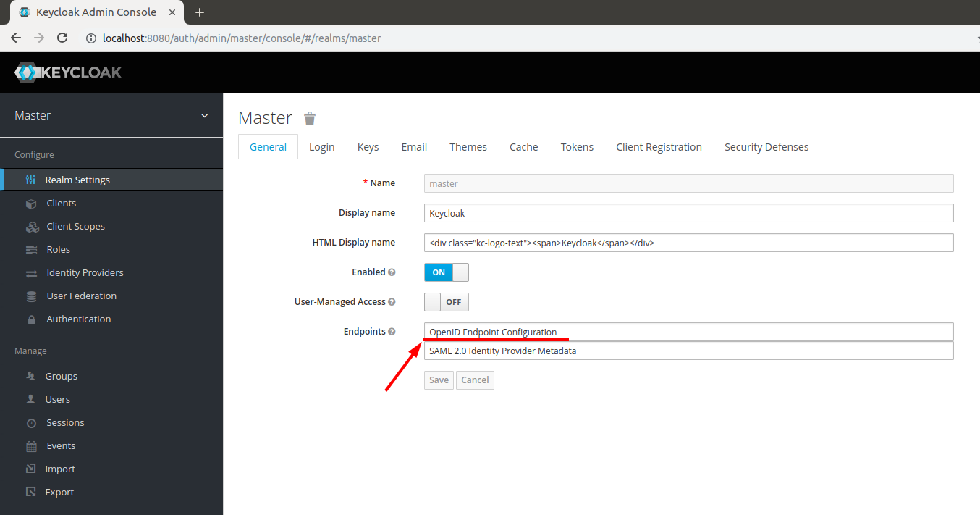Click the Client Scopes cubes icon

[x=32, y=227]
